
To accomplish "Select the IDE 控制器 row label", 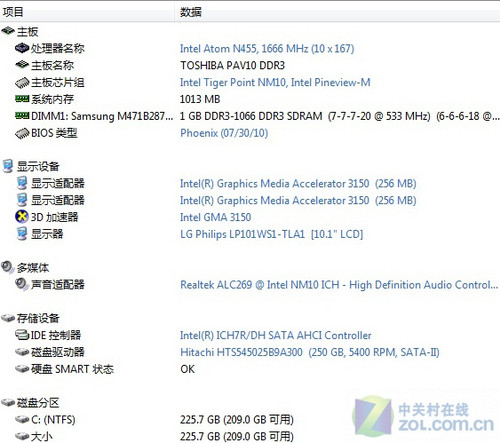I will tap(56, 335).
